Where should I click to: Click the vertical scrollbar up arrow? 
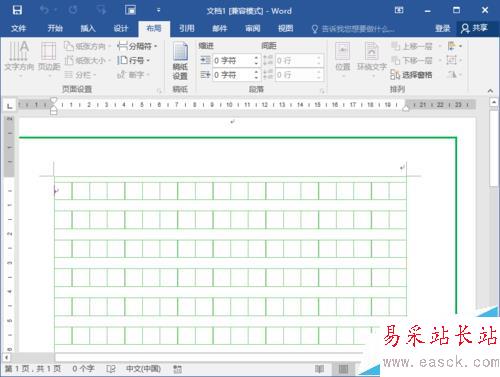tap(494, 101)
